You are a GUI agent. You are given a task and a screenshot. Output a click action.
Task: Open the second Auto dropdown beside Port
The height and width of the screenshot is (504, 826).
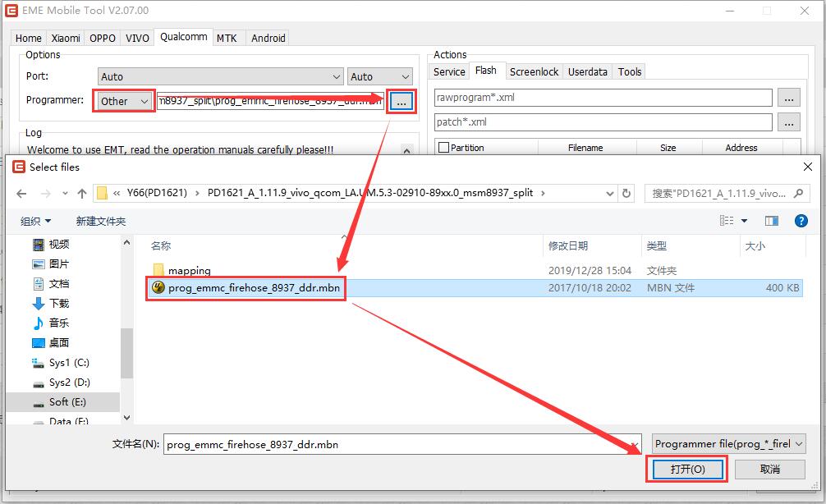tap(379, 77)
